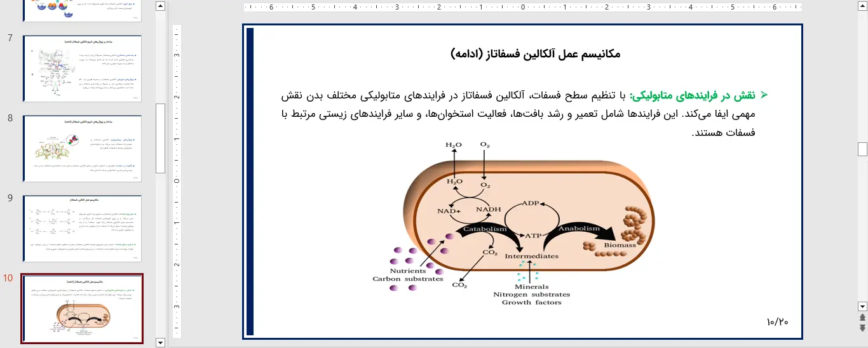Click slide number label 8 in thumbnail pane
The height and width of the screenshot is (348, 868).
click(10, 118)
